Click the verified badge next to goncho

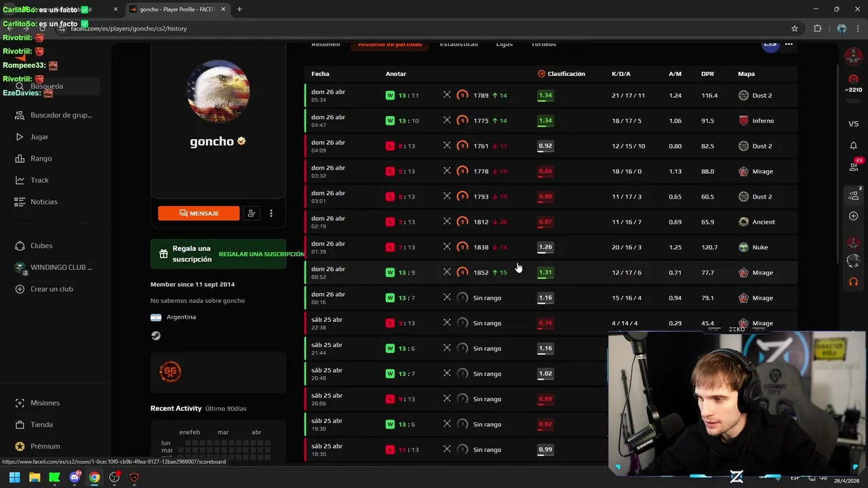[241, 142]
